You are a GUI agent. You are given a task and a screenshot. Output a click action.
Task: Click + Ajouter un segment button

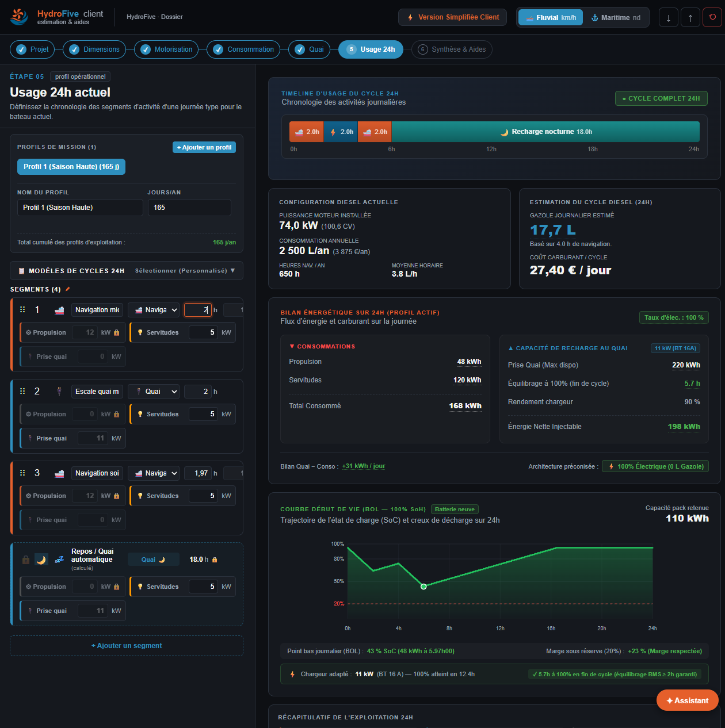[127, 646]
